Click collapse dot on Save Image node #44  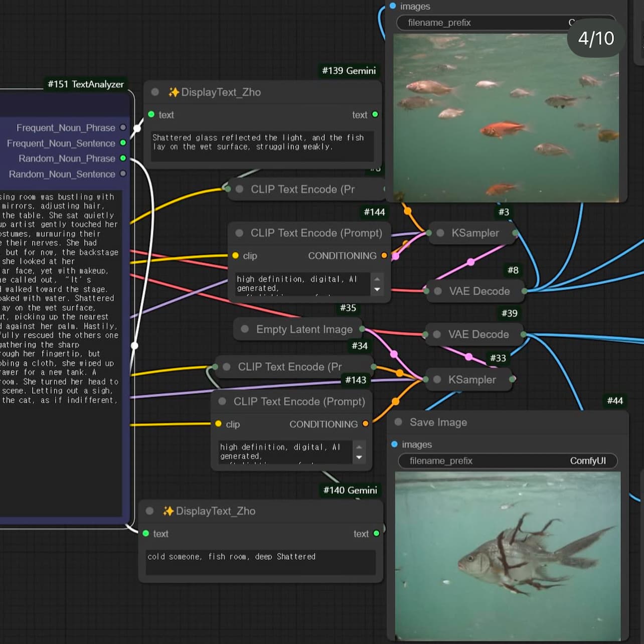(x=398, y=422)
